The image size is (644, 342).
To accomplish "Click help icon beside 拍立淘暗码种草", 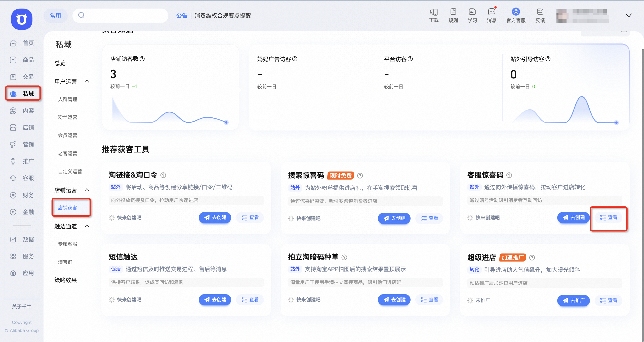I will pyautogui.click(x=344, y=258).
